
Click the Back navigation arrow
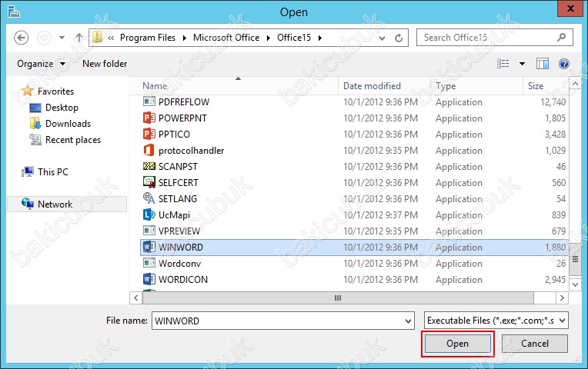(22, 38)
